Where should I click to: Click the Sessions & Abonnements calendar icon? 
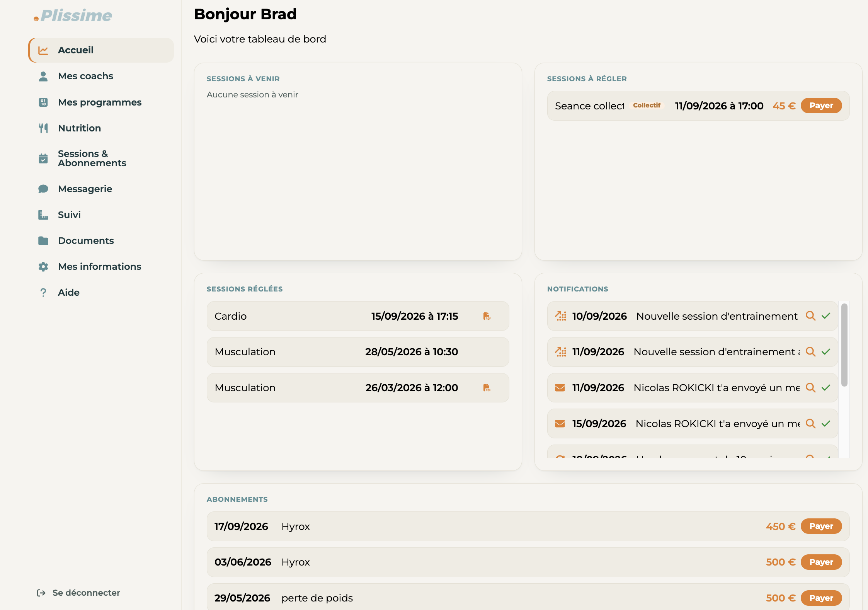[x=43, y=158]
